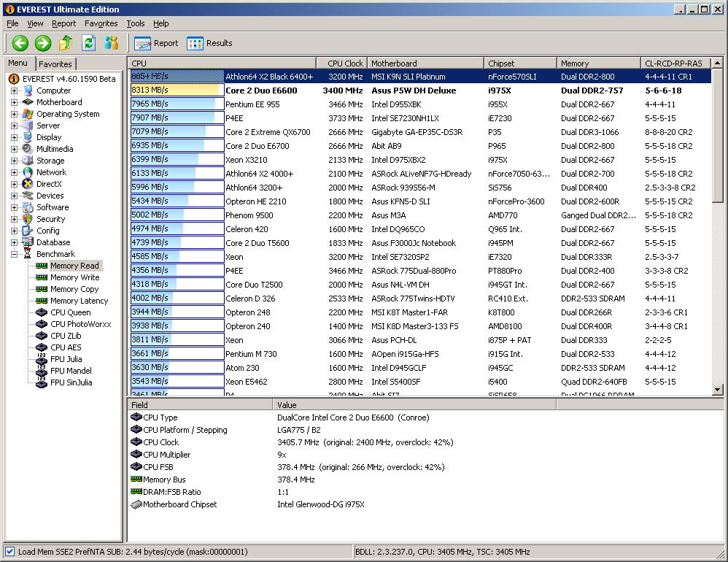
Task: Expand the Motherboard tree node
Action: (14, 102)
